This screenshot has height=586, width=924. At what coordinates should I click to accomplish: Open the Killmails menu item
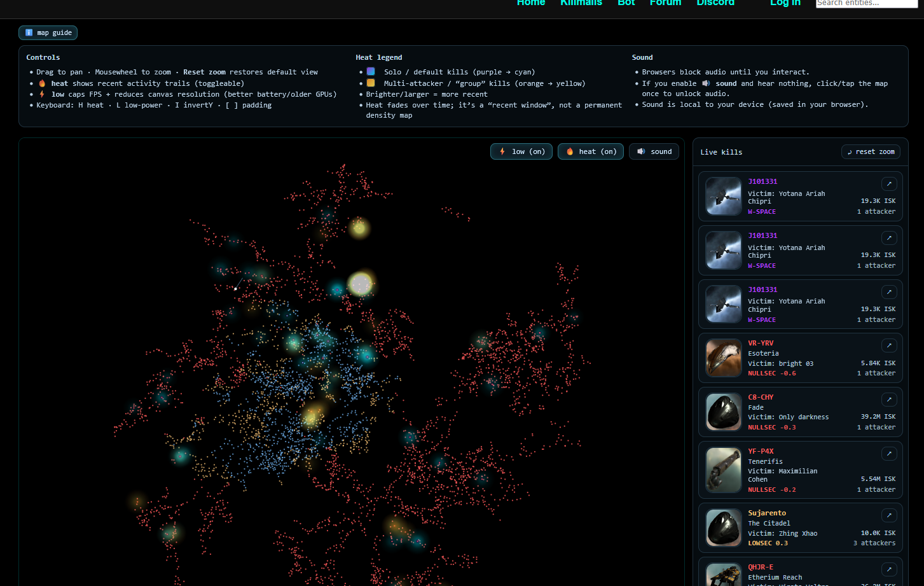pyautogui.click(x=581, y=3)
